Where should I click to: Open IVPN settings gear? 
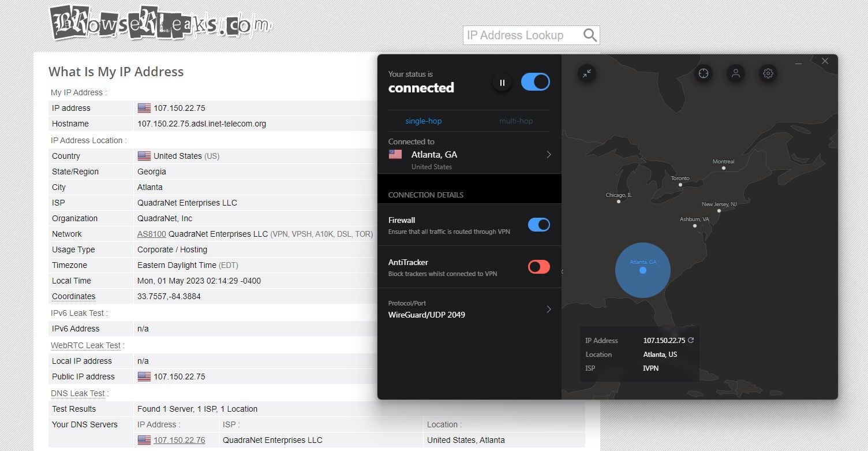(768, 73)
